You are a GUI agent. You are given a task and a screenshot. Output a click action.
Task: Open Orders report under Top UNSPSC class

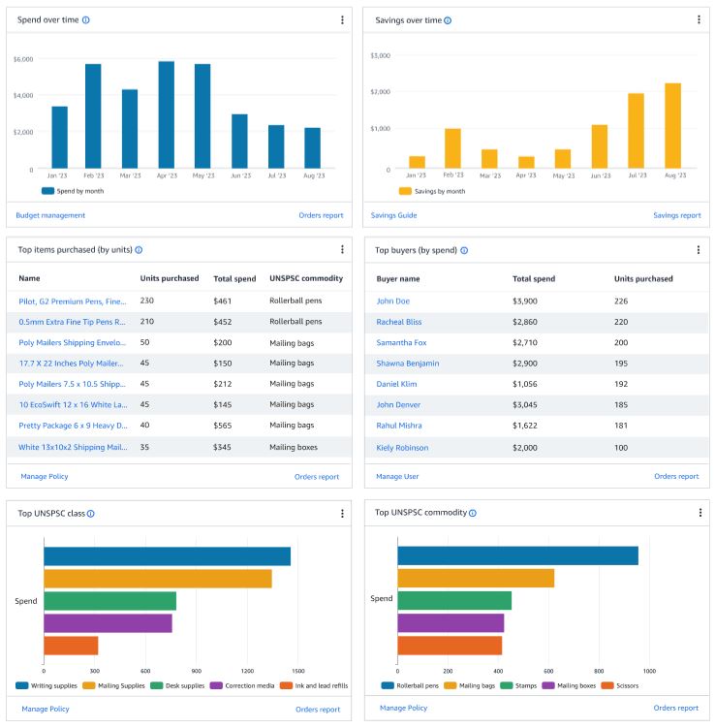coord(318,710)
